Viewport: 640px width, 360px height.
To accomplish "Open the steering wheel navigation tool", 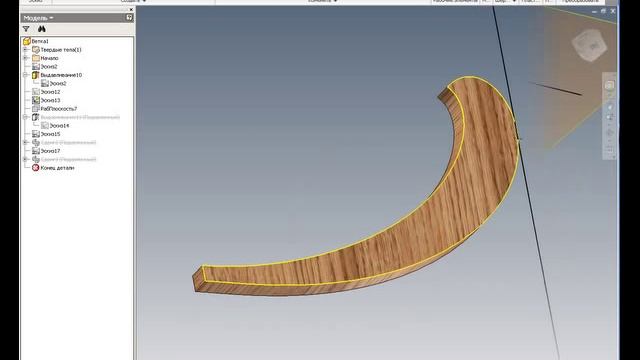I will coord(609,85).
